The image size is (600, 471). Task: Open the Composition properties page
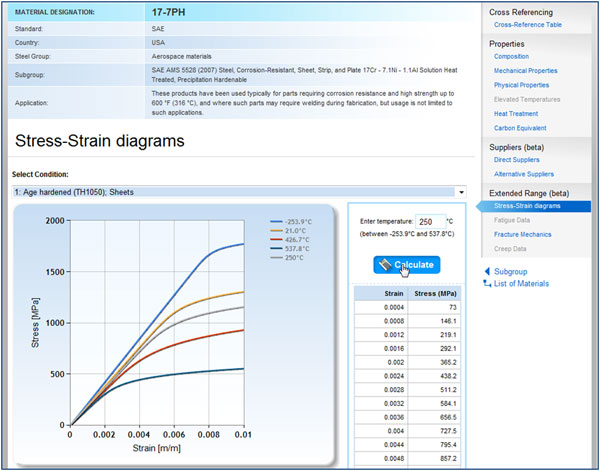click(512, 57)
